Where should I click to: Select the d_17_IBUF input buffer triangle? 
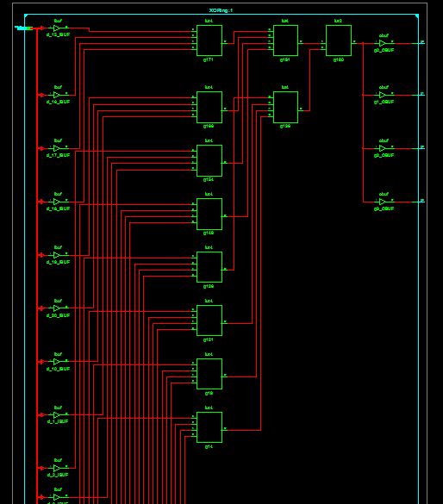tap(57, 148)
